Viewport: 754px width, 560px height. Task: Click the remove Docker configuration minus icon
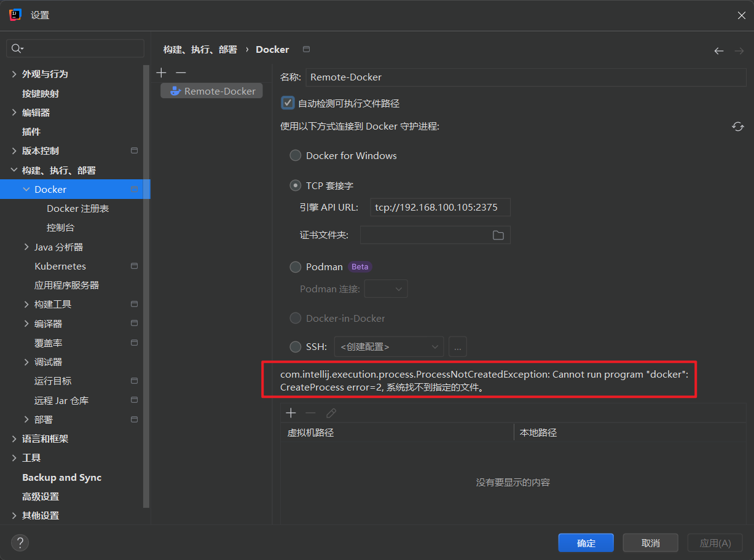[181, 72]
